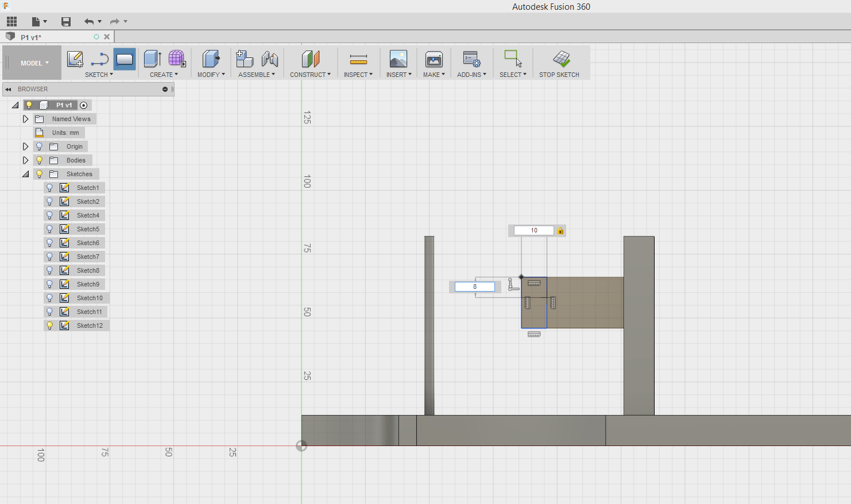
Task: Select the Rectangle sketch tool
Action: [x=125, y=59]
